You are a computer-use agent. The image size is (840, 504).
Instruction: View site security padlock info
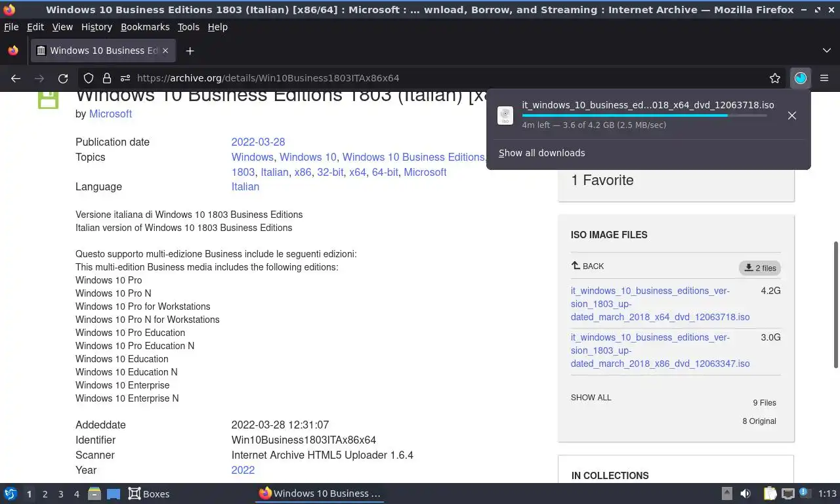[x=106, y=78]
